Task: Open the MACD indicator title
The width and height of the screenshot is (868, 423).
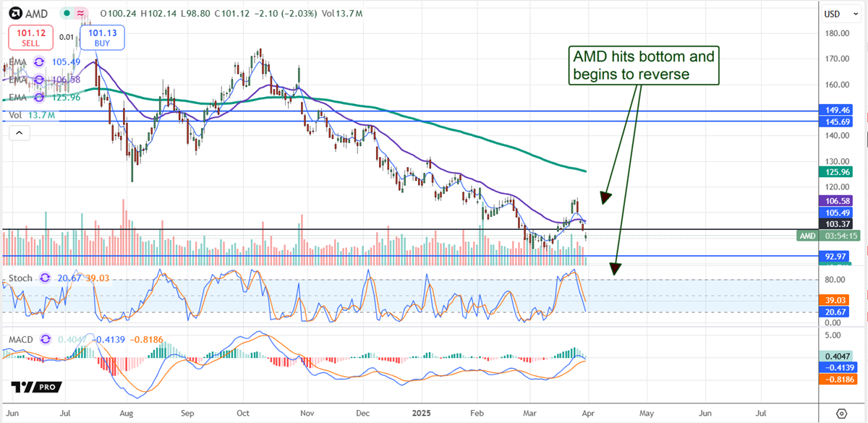Action: 22,338
